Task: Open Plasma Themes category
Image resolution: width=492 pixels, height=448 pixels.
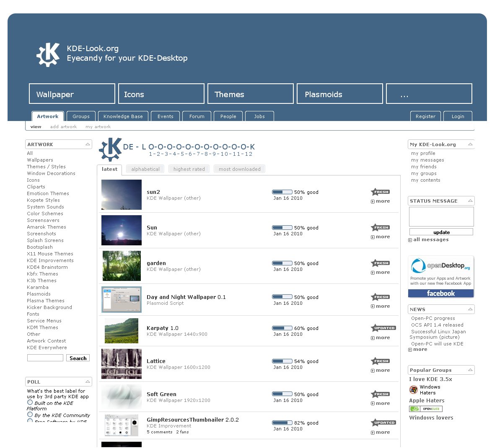Action: (46, 301)
